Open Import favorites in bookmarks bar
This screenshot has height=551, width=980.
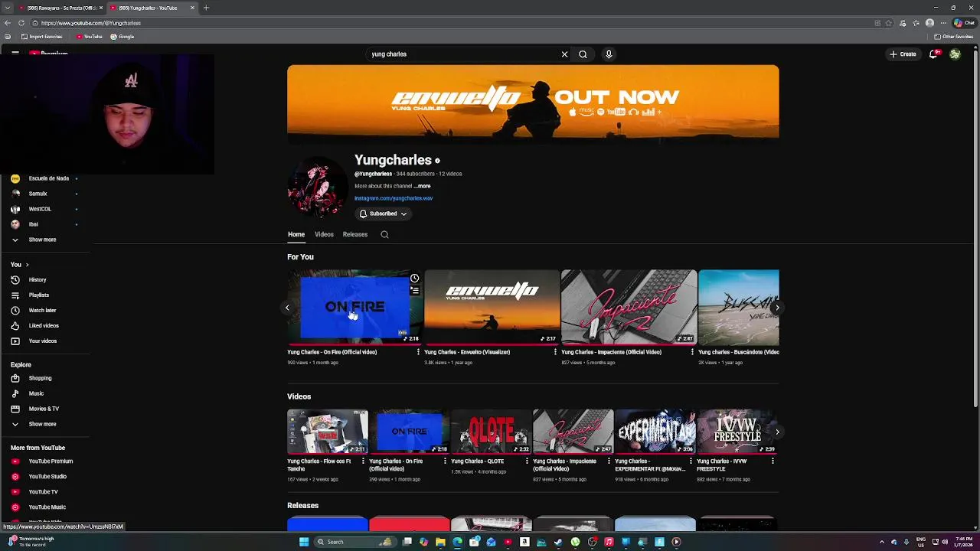click(42, 37)
